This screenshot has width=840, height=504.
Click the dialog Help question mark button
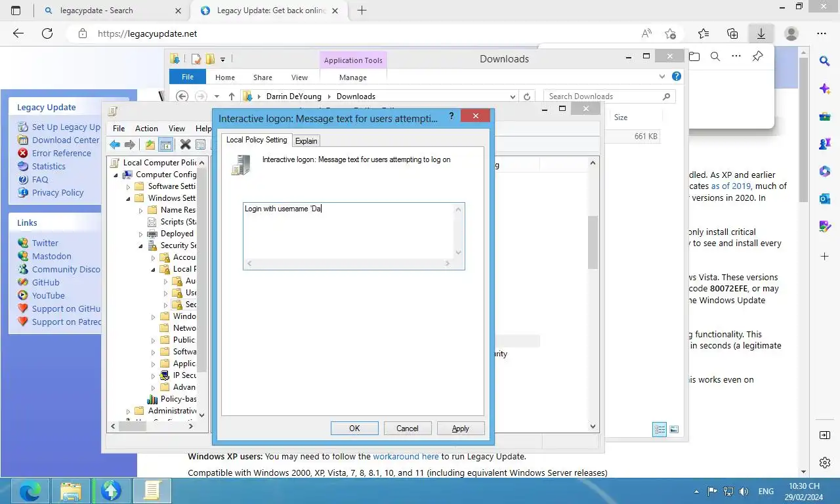tap(451, 116)
